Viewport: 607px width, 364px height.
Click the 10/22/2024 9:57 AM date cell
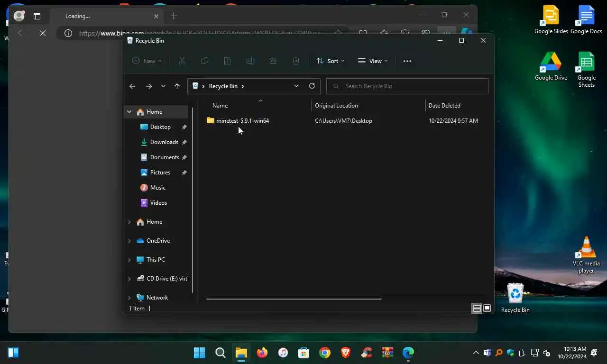pos(453,121)
